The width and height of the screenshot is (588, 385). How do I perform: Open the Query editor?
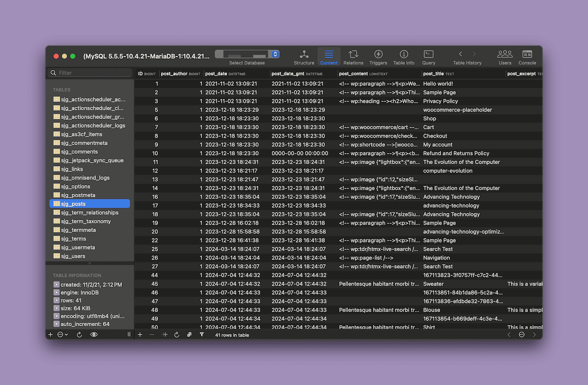tap(428, 57)
